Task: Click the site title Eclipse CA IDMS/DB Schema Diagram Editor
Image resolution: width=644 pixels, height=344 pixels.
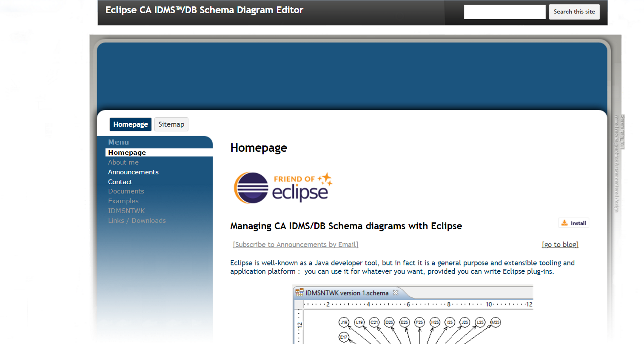Action: (x=204, y=10)
